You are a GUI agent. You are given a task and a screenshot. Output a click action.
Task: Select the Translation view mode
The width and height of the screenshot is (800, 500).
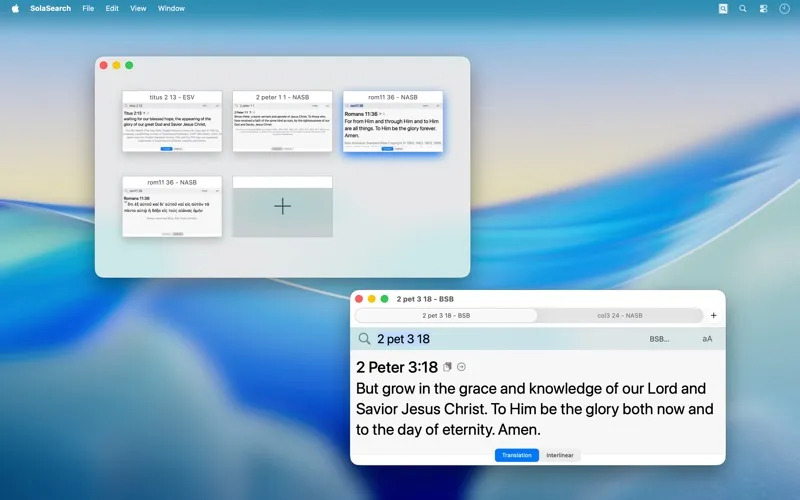[516, 455]
